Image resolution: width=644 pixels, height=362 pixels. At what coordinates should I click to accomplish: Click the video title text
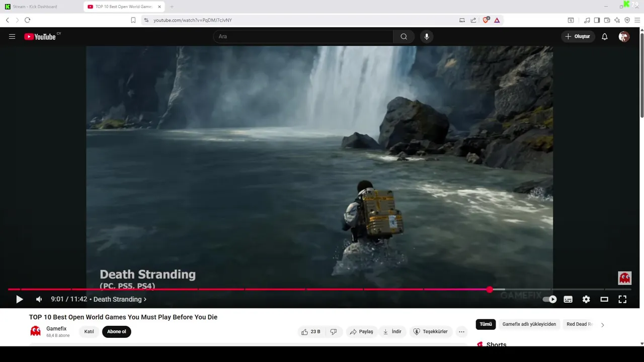[x=123, y=317]
